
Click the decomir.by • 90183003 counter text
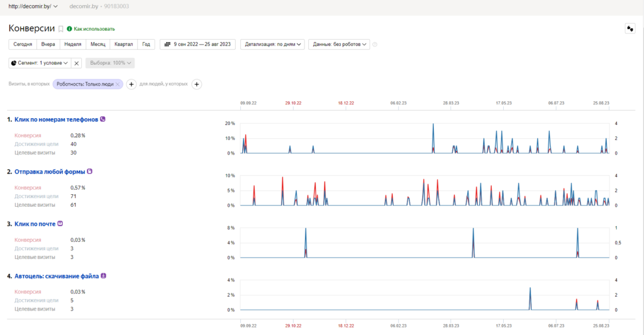99,6
